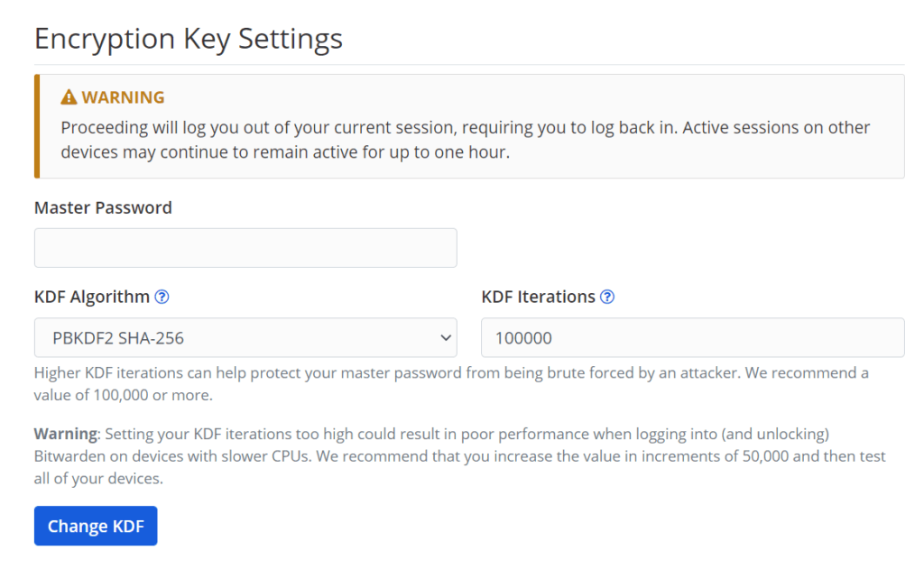Click the KDF Iterations label text

point(538,297)
